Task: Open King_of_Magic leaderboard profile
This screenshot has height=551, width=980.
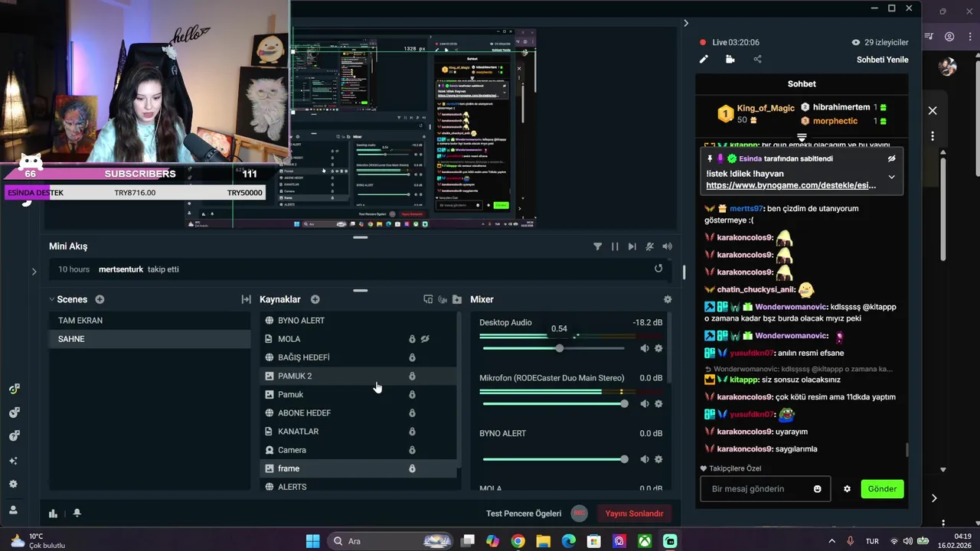Action: click(765, 108)
